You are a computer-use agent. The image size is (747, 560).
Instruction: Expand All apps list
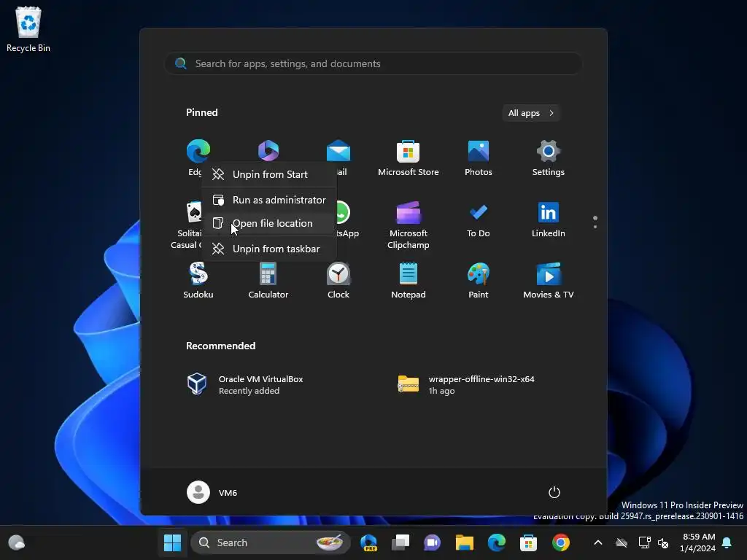(531, 113)
